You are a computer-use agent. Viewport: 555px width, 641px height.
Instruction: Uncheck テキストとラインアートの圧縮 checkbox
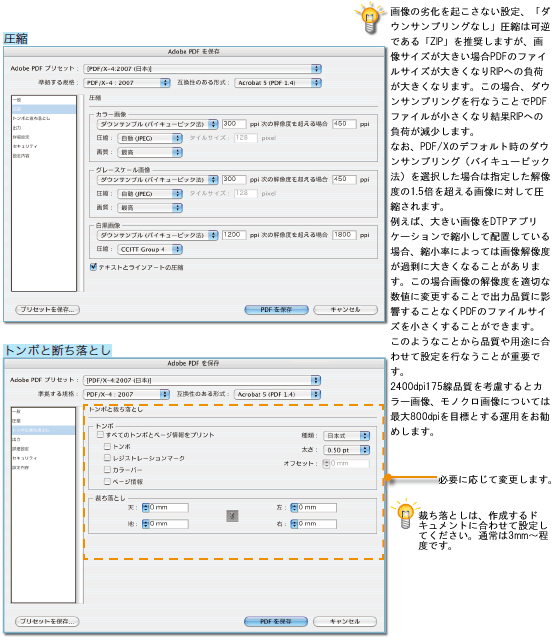tap(94, 267)
